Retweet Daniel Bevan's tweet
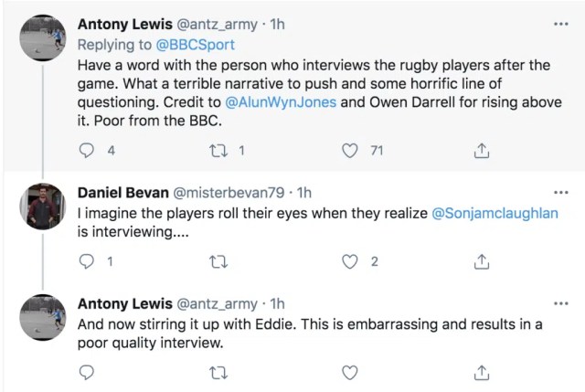 (218, 262)
